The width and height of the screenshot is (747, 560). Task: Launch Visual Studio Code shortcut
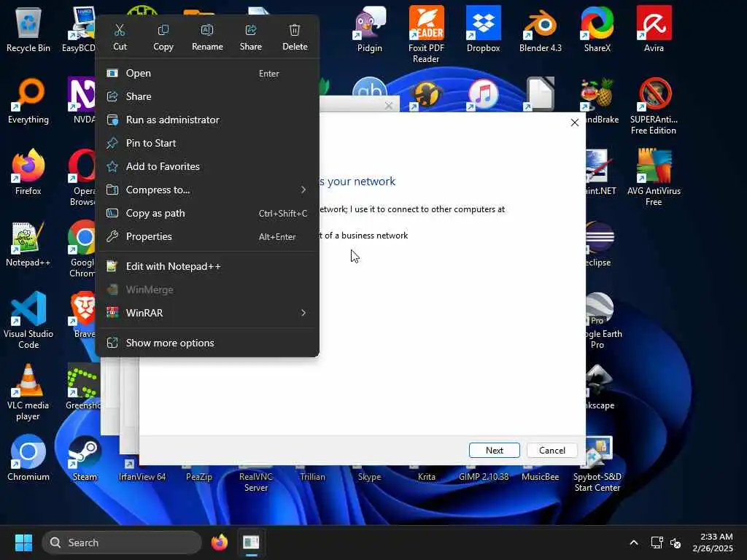coord(28,321)
